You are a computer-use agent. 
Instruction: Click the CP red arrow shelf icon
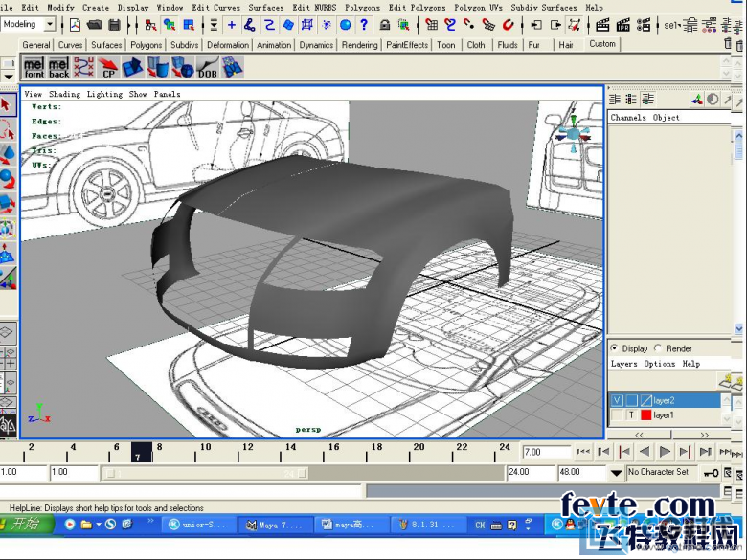(108, 67)
